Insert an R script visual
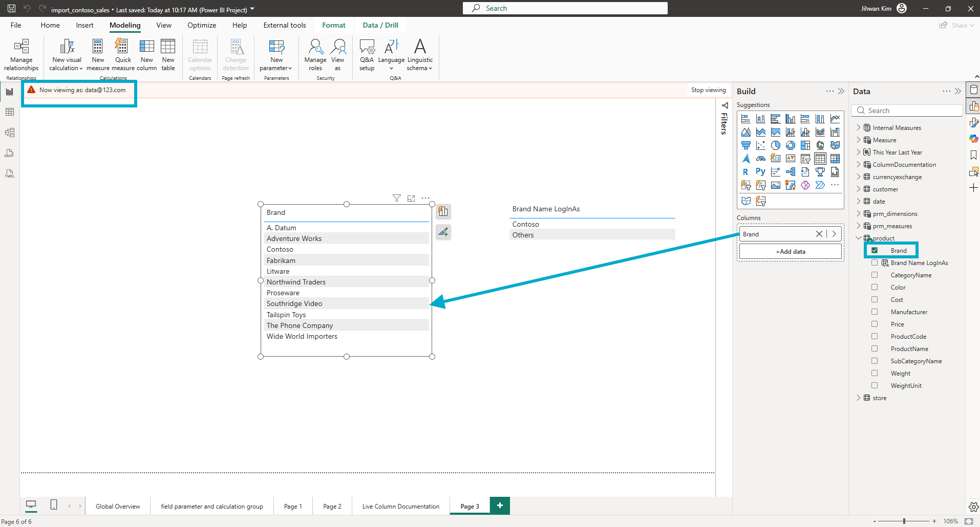Screen dimensions: 980x527 (746, 172)
